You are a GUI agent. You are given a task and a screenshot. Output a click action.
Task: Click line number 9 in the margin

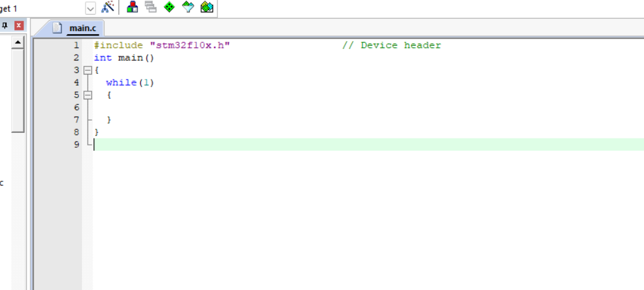[76, 145]
